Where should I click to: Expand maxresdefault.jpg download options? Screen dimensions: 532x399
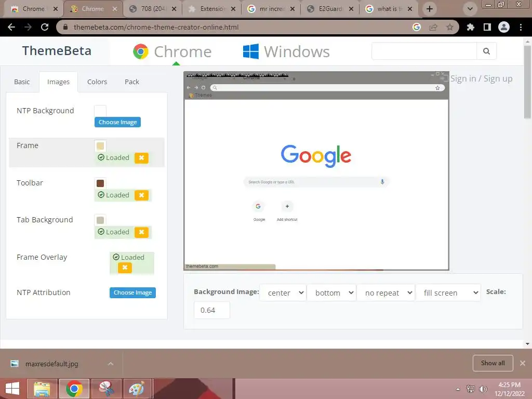tap(110, 364)
